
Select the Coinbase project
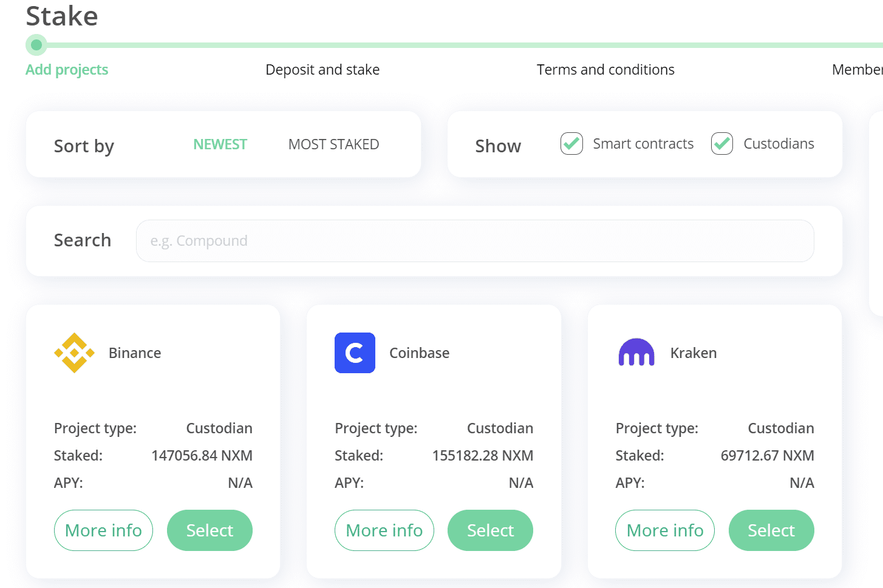tap(490, 530)
